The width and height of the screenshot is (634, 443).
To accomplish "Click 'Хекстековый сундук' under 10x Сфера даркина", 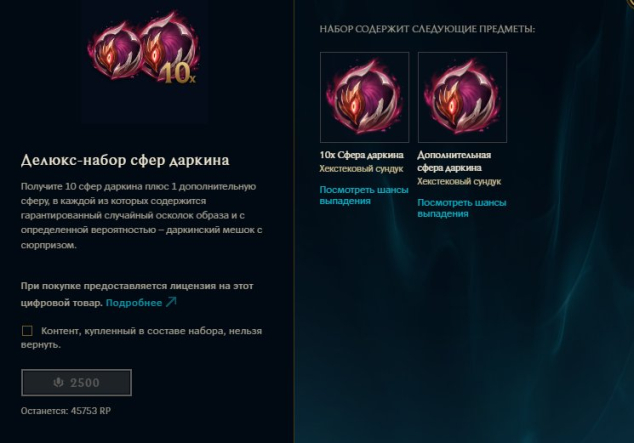I will click(x=361, y=169).
